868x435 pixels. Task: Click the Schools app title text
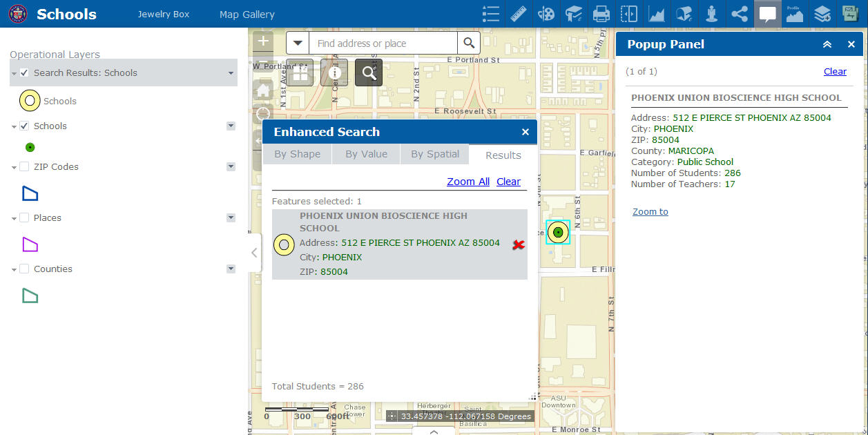click(66, 14)
